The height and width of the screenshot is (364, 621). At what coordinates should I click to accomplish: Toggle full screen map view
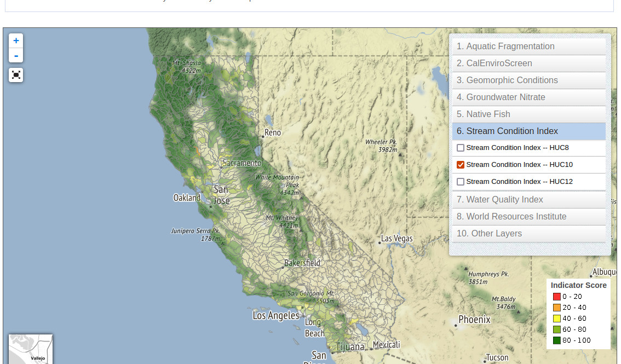click(x=16, y=75)
